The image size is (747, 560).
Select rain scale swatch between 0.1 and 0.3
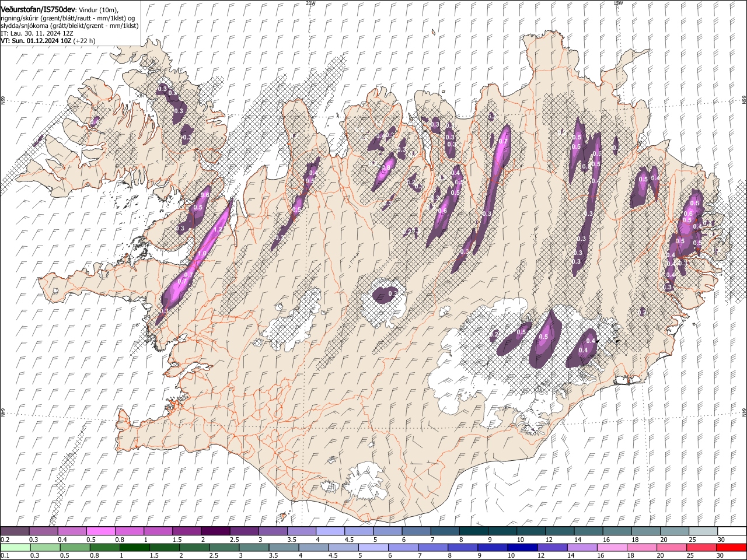tap(15, 547)
